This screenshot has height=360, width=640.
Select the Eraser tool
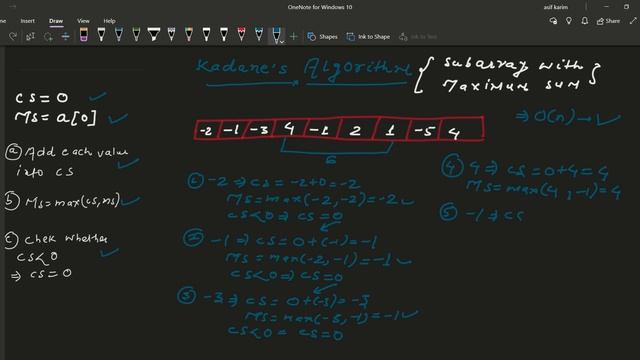(84, 35)
